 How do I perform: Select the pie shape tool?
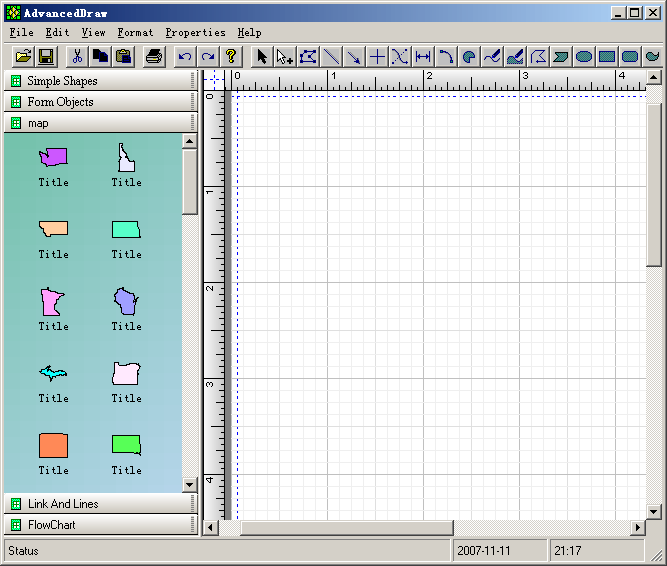(469, 57)
